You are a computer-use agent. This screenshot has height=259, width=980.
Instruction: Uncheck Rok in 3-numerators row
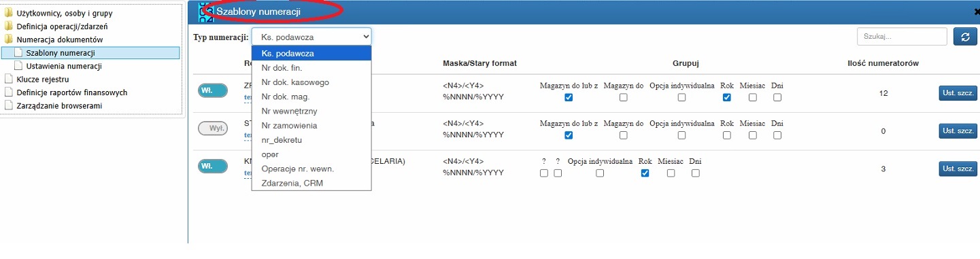[x=645, y=173]
